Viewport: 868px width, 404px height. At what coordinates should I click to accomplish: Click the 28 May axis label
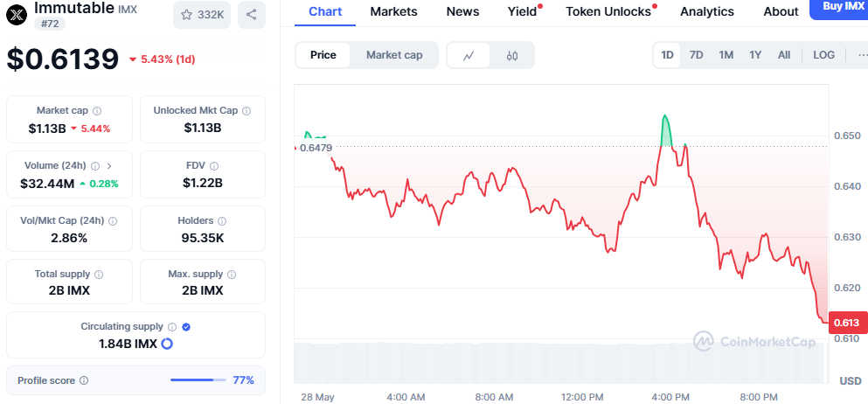coord(318,397)
